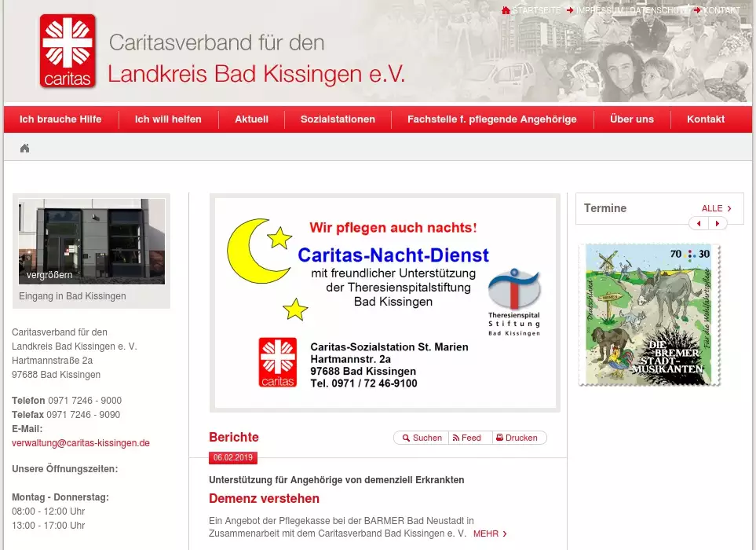Open the Suchen search button
756x550 pixels.
pos(422,438)
